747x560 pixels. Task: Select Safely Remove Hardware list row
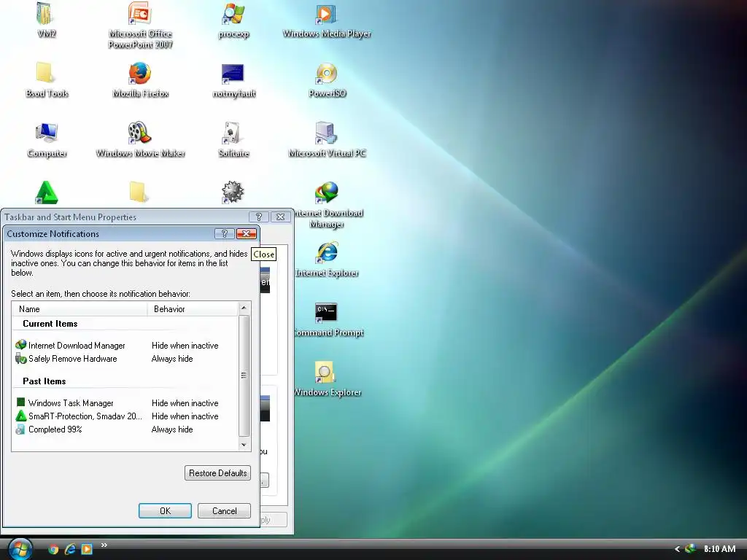tap(125, 359)
